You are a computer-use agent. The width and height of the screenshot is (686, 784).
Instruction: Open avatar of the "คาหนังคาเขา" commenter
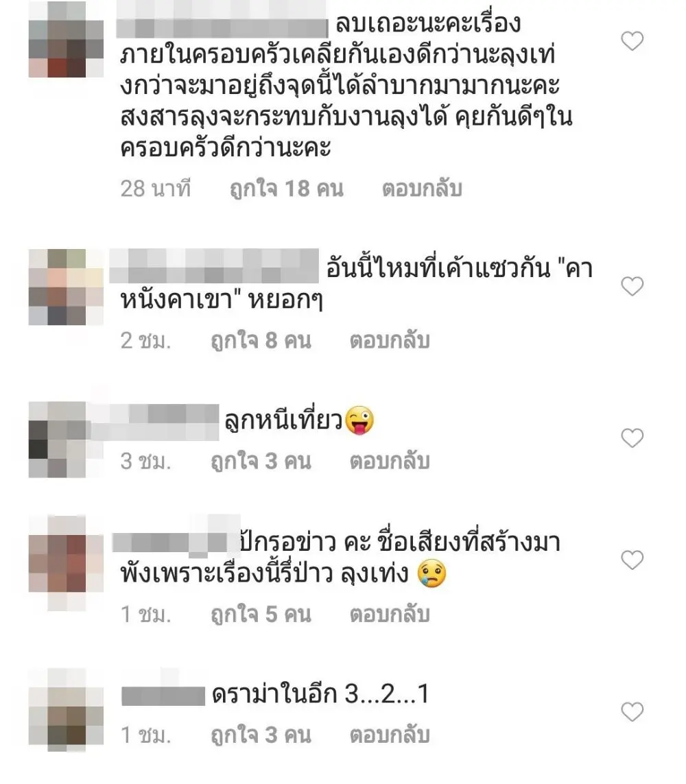coord(66,287)
